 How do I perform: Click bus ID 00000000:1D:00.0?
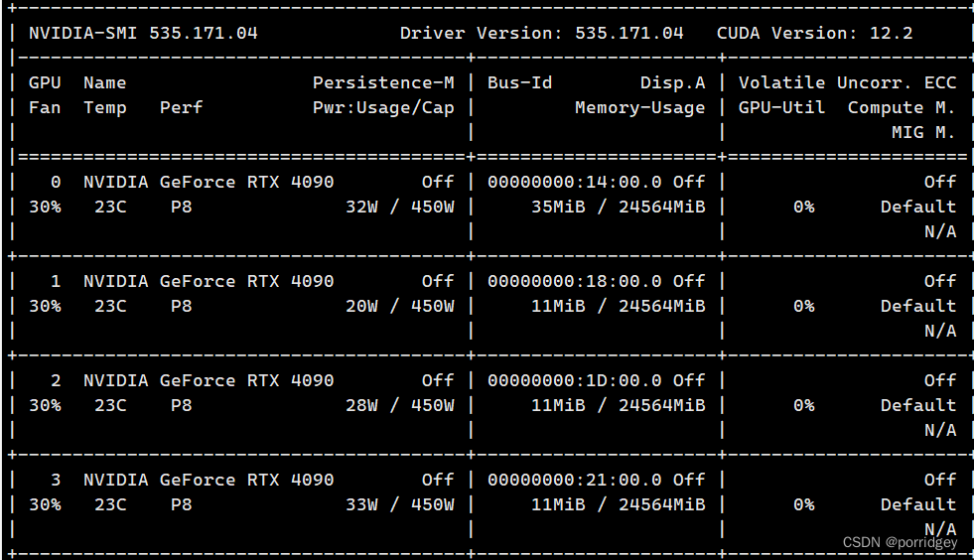click(x=575, y=380)
